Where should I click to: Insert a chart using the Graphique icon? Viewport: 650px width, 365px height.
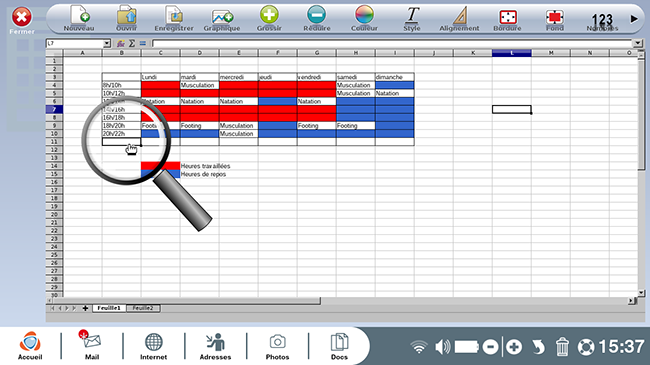tap(222, 18)
